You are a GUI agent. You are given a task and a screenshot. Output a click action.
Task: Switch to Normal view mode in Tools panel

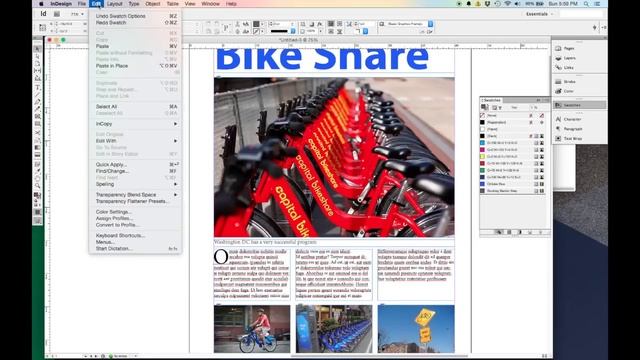coord(37,212)
